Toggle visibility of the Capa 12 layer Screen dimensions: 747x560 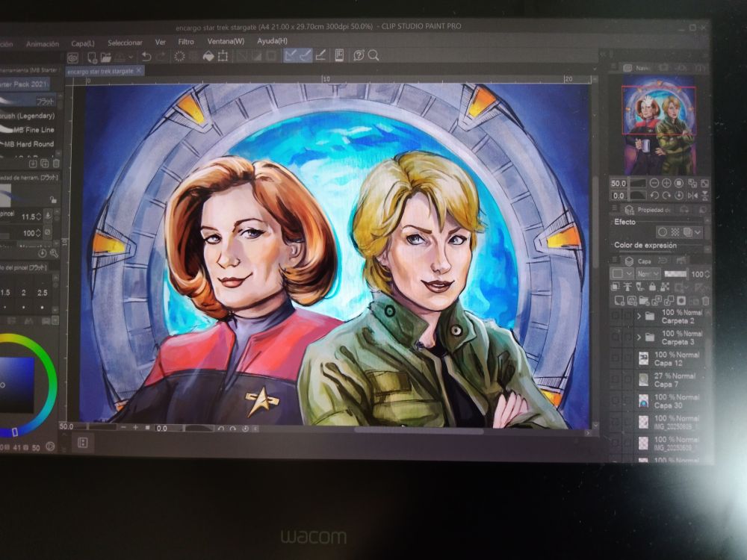[x=615, y=358]
